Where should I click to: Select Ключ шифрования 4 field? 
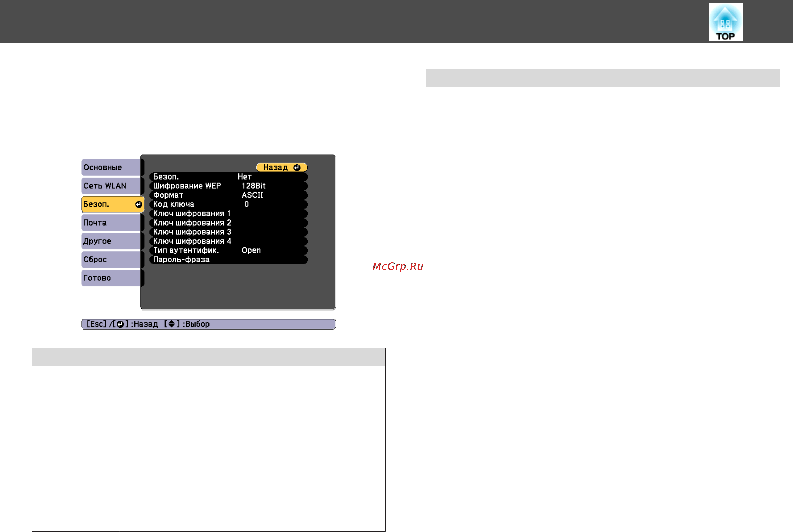(x=229, y=241)
